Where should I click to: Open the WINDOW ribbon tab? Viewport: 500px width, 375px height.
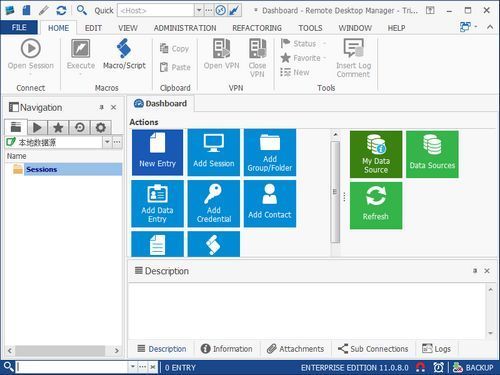coord(355,28)
